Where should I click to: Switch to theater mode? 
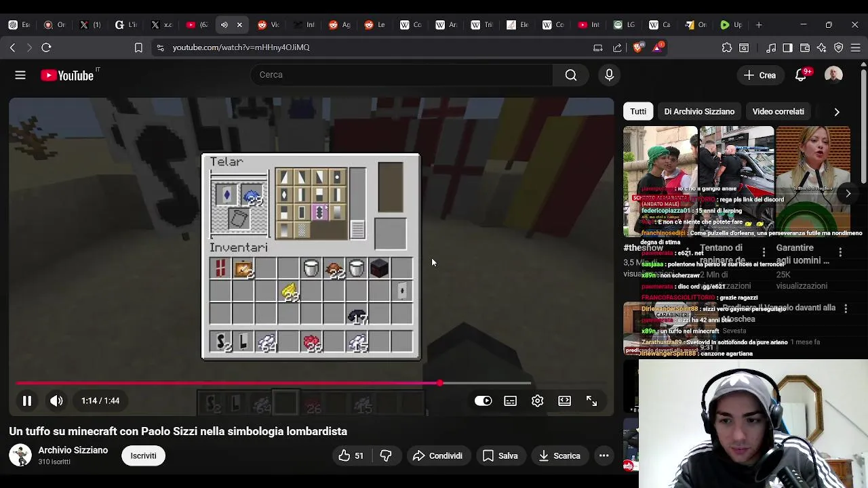tap(565, 401)
